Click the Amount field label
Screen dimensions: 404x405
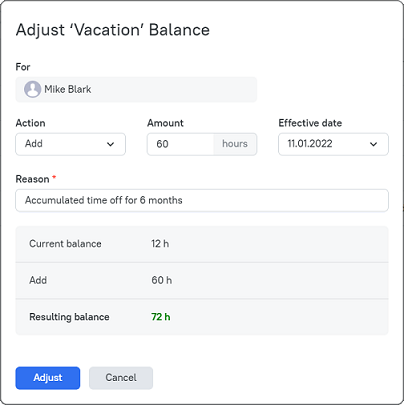click(165, 123)
